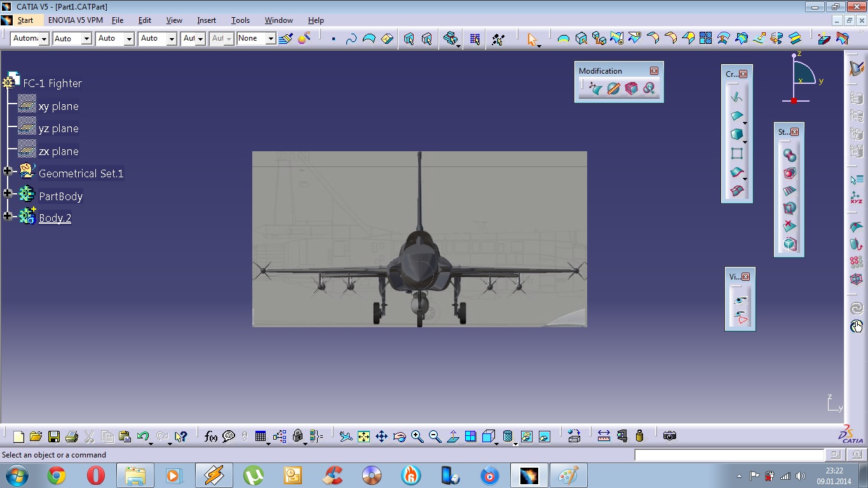Save the part with the floppy icon

[x=53, y=437]
